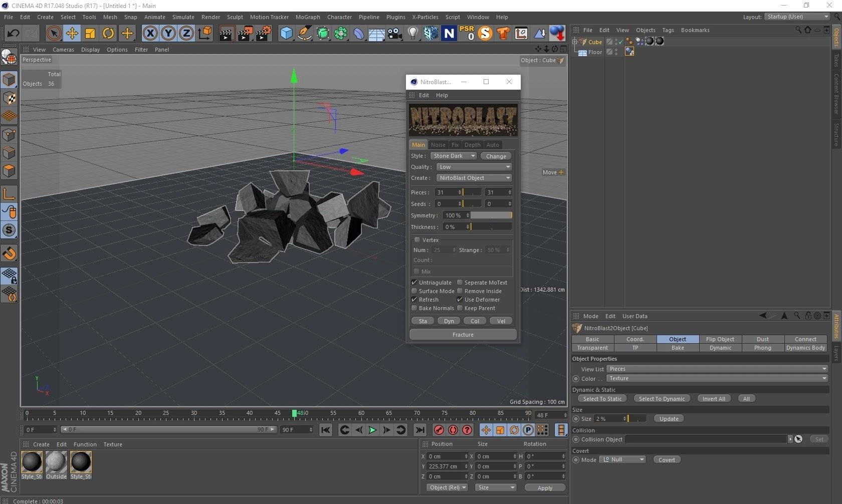Add a Light object bulb icon
The height and width of the screenshot is (504, 842).
tap(412, 34)
